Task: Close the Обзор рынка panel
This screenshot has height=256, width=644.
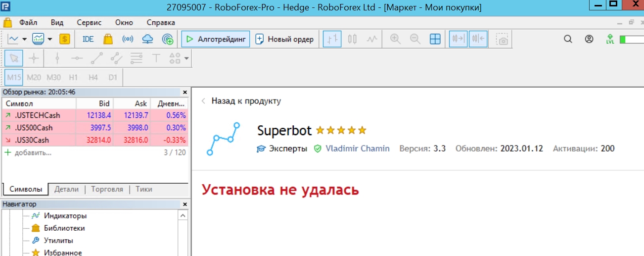Action: 185,92
